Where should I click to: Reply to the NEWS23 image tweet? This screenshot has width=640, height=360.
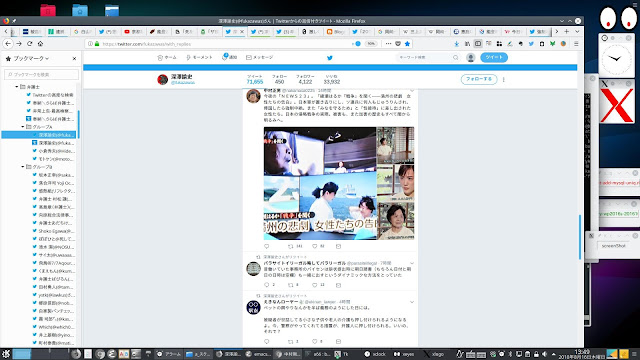(267, 246)
